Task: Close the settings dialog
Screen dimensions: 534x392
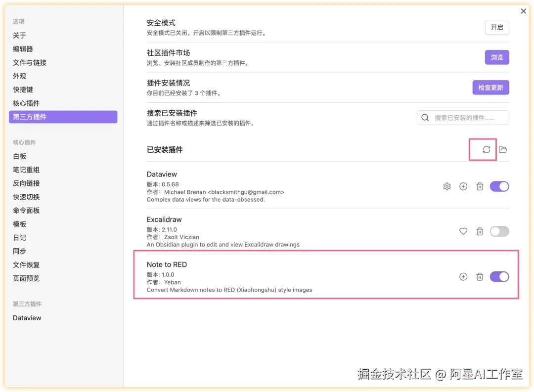Action: tap(524, 11)
